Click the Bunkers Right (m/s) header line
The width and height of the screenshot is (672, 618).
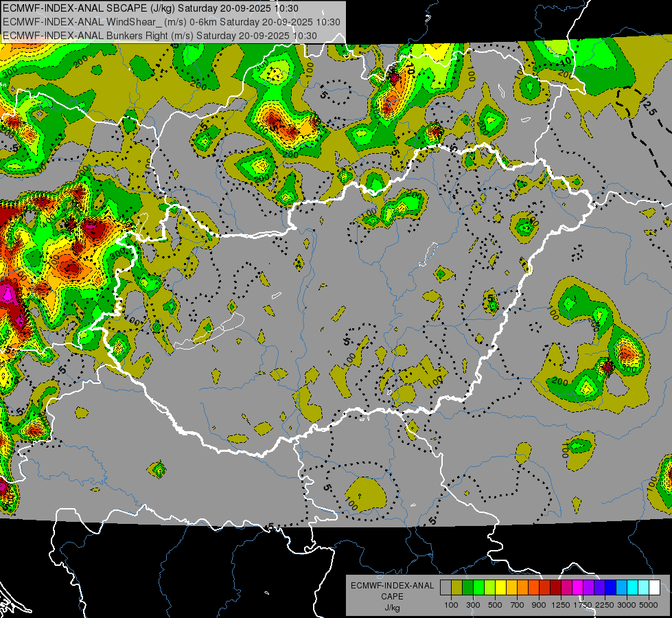pos(160,36)
